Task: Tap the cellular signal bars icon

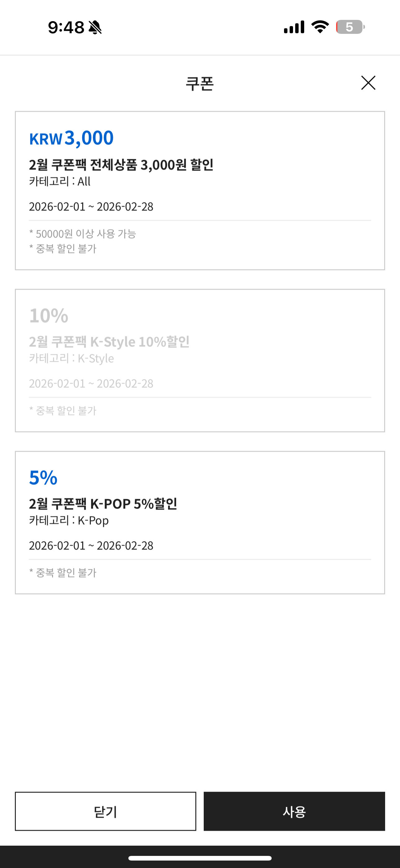Action: [x=294, y=27]
